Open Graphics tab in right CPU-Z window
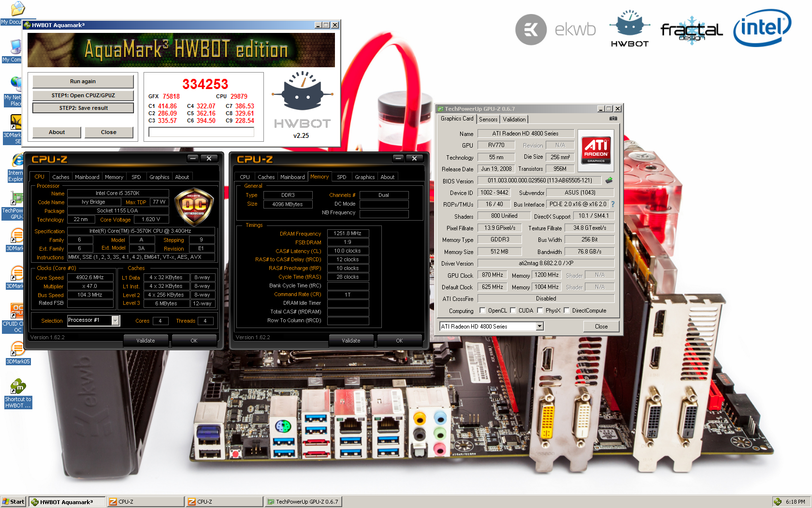Screen dimensions: 812x508 [365, 177]
